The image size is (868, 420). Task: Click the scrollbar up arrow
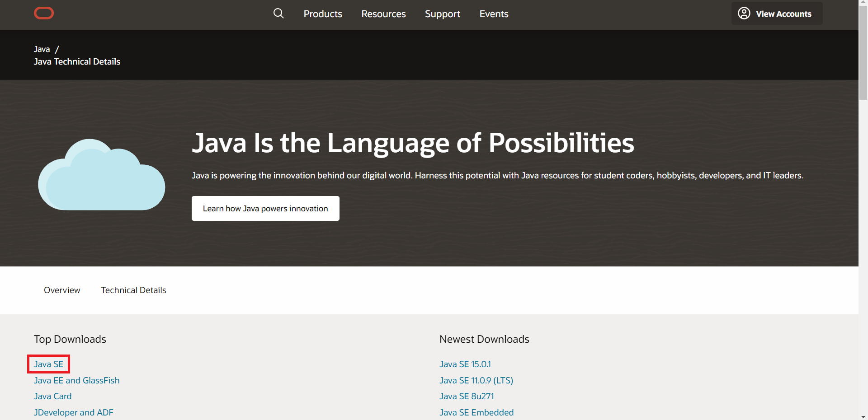863,3
